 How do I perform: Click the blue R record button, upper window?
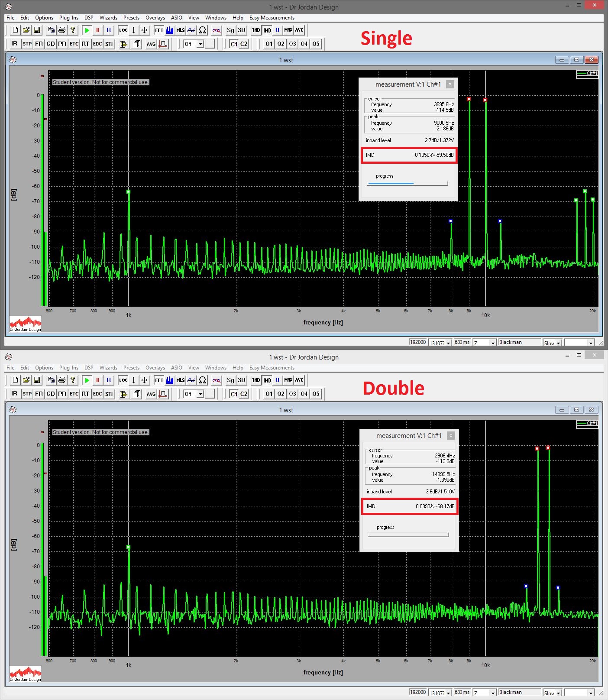pyautogui.click(x=109, y=30)
